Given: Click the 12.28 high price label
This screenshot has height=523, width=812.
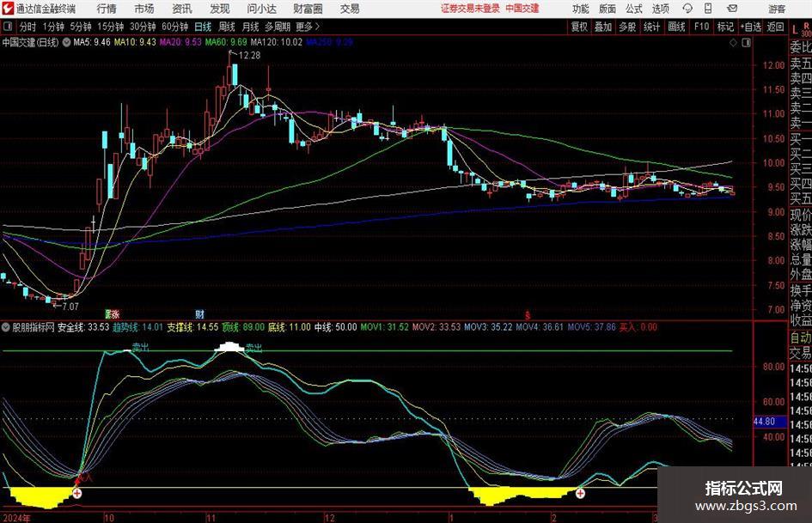Looking at the screenshot, I should pos(249,56).
